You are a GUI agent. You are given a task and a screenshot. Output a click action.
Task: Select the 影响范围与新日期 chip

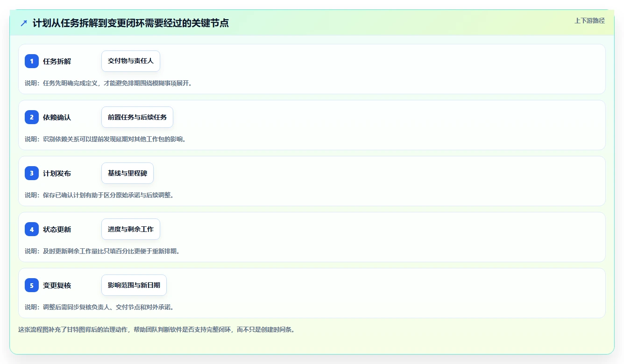pos(134,285)
